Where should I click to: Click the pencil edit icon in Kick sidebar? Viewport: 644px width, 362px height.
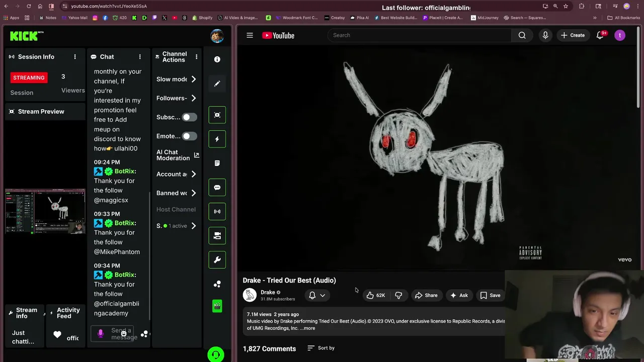[x=217, y=83]
